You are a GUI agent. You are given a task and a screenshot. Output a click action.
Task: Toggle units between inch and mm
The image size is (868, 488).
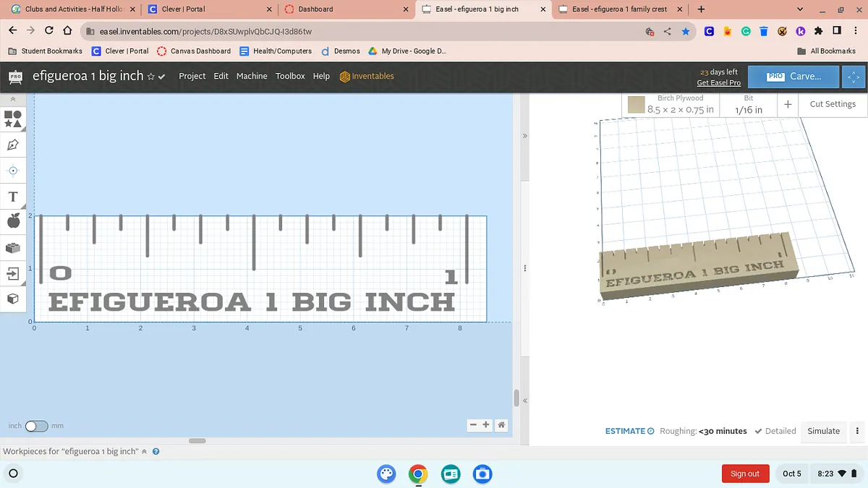coord(36,427)
